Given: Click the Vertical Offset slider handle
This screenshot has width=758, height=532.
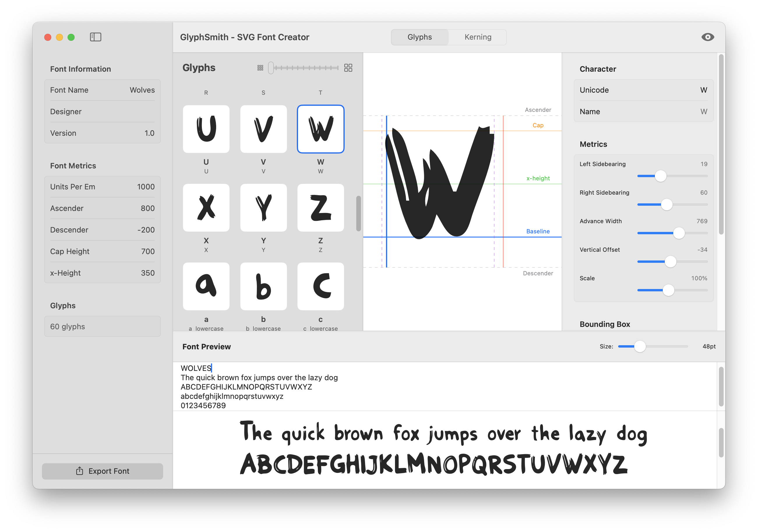Looking at the screenshot, I should pyautogui.click(x=671, y=262).
